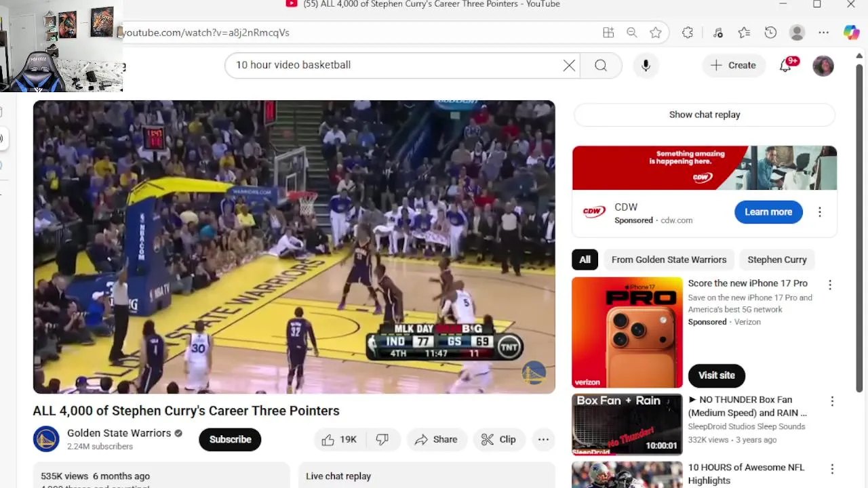Open browser profile icon
The image size is (868, 488).
coord(797,33)
